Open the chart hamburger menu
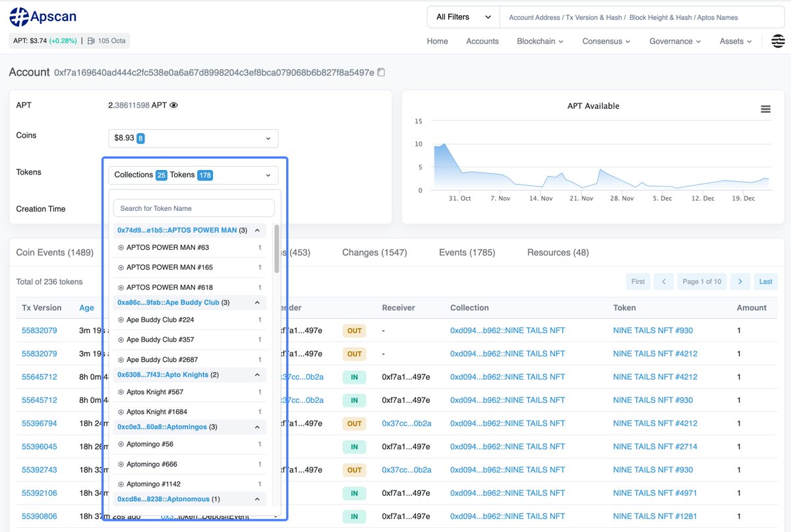This screenshot has width=791, height=532. coord(765,109)
